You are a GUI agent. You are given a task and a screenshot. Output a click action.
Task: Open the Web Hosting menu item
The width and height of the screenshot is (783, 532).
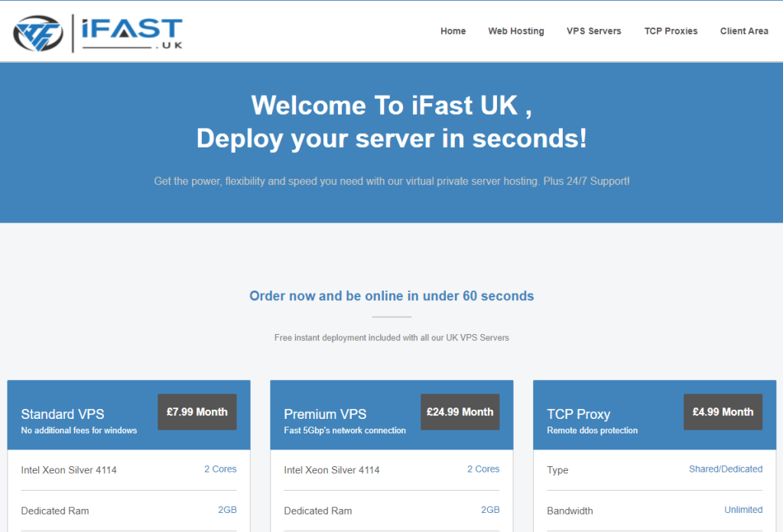point(516,31)
